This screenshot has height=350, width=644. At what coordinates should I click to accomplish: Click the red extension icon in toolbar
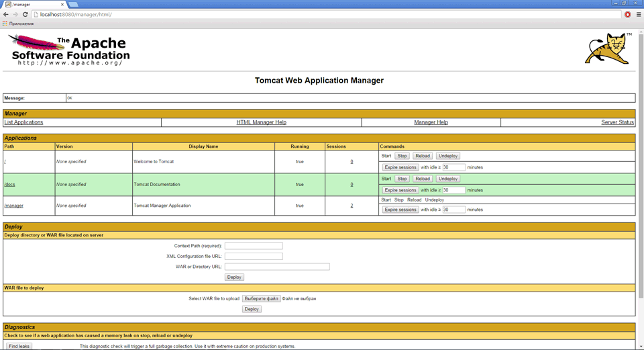[x=628, y=14]
